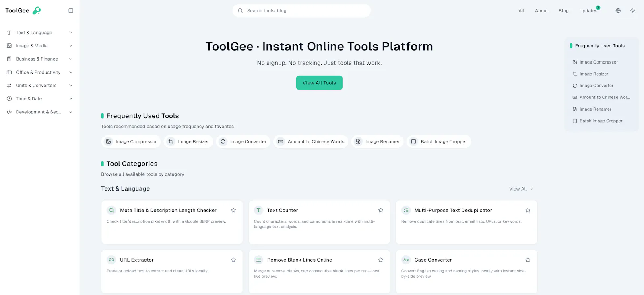Open Updates in top navigation
644x295 pixels.
click(x=588, y=11)
